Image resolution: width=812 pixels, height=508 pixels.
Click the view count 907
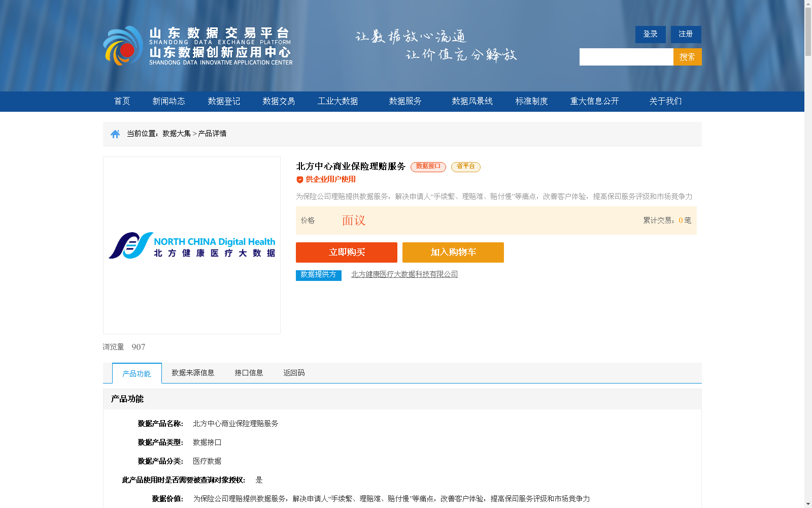tap(139, 347)
